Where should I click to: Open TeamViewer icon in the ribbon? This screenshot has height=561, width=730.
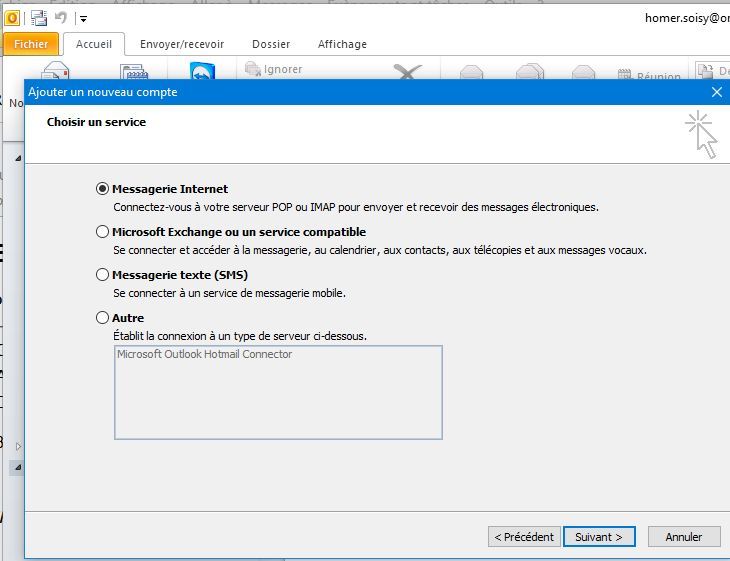tap(203, 73)
